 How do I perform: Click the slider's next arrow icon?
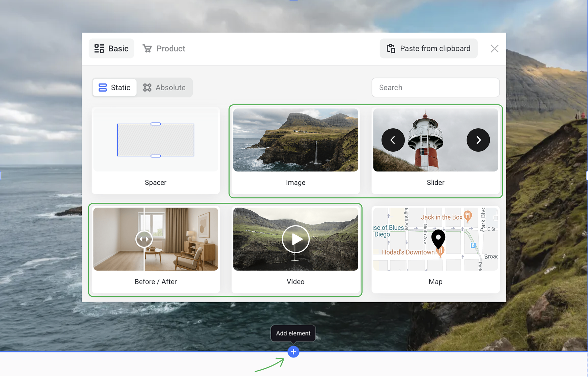pos(478,140)
